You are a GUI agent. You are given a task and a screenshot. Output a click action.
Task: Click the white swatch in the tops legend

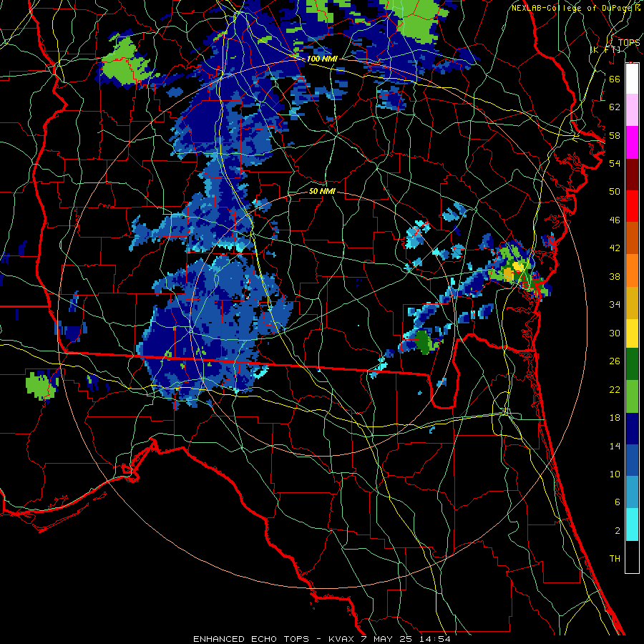[632, 79]
